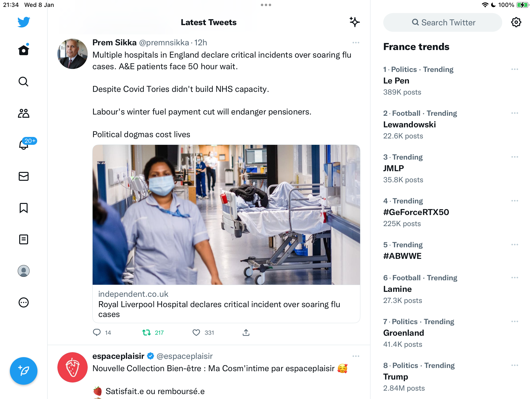This screenshot has width=532, height=399.
Task: Tap the Latest Tweets header title
Action: click(x=209, y=22)
